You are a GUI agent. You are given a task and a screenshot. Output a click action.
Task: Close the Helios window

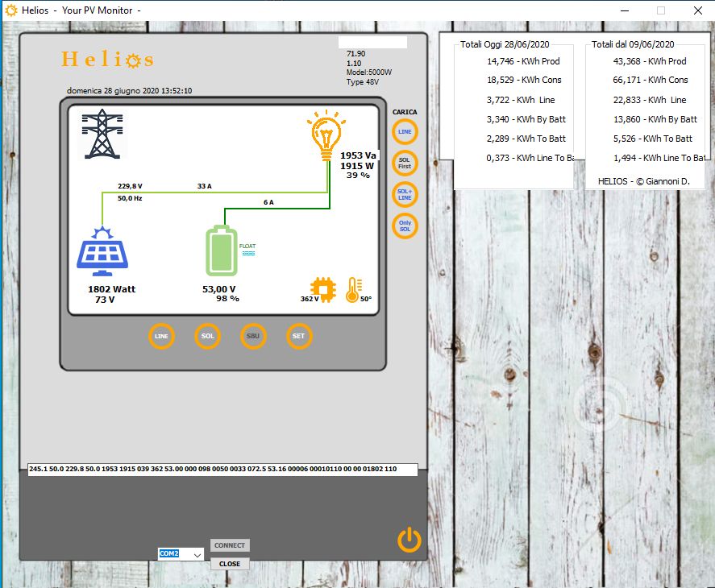[698, 10]
